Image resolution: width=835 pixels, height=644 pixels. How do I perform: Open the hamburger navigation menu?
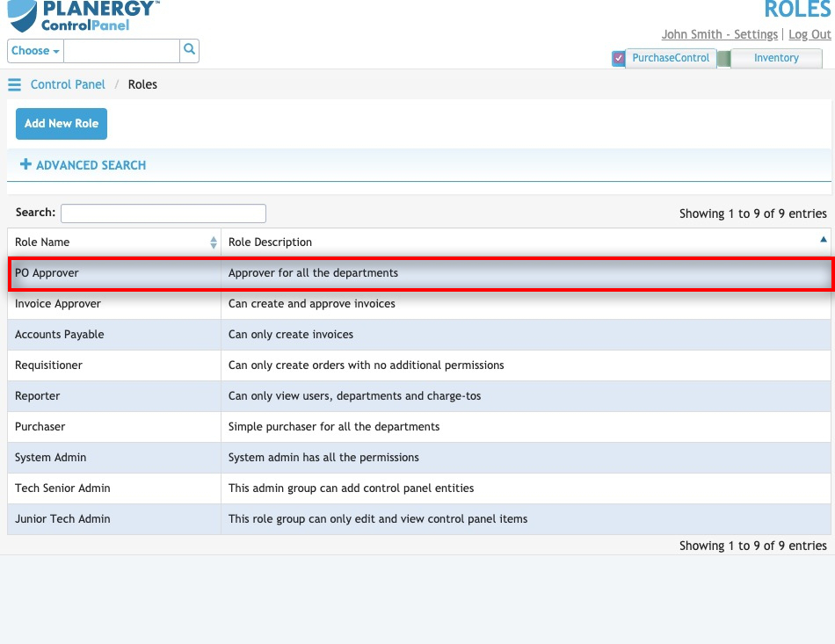click(x=14, y=84)
